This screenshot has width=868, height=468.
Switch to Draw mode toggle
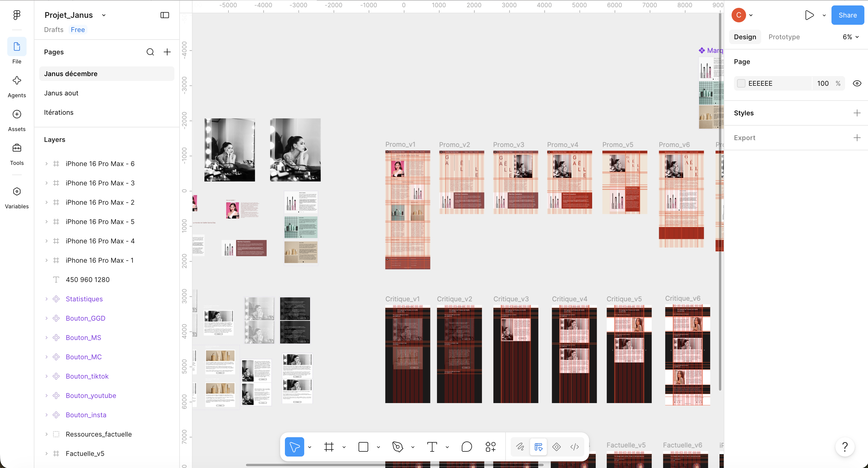click(x=520, y=447)
